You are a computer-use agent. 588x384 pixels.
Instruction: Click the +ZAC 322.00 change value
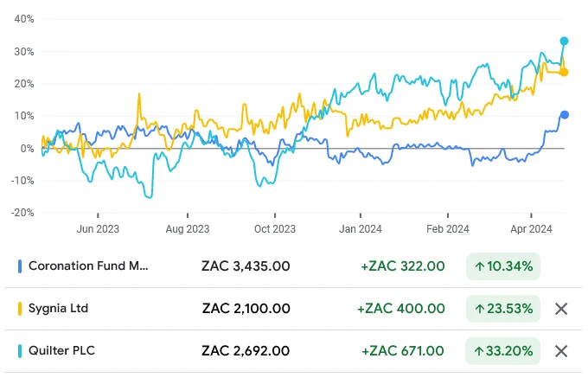tap(403, 266)
